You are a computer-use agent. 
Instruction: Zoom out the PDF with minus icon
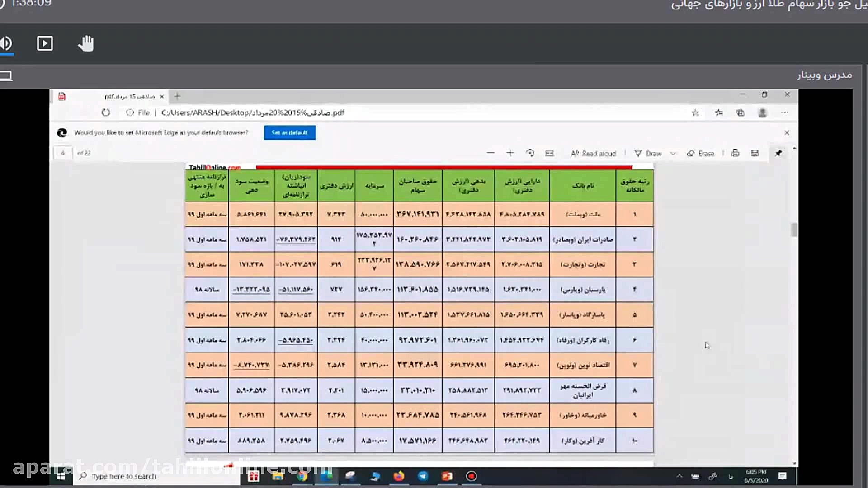point(491,153)
